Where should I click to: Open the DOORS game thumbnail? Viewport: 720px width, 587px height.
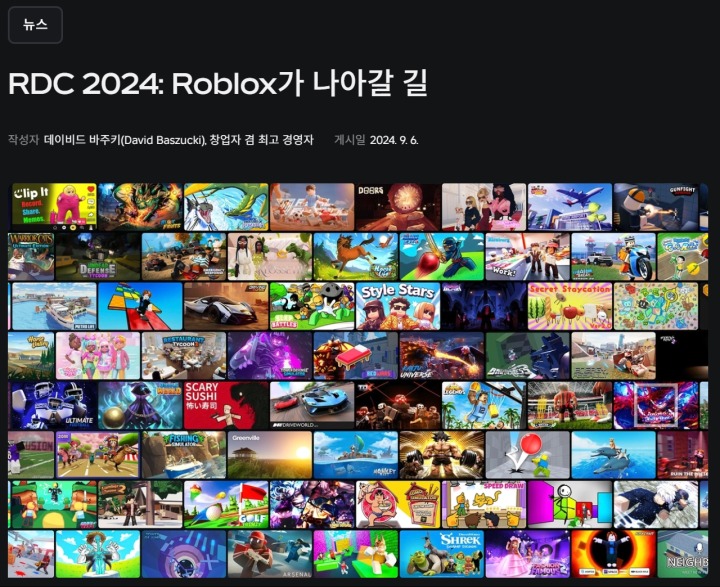[x=398, y=206]
